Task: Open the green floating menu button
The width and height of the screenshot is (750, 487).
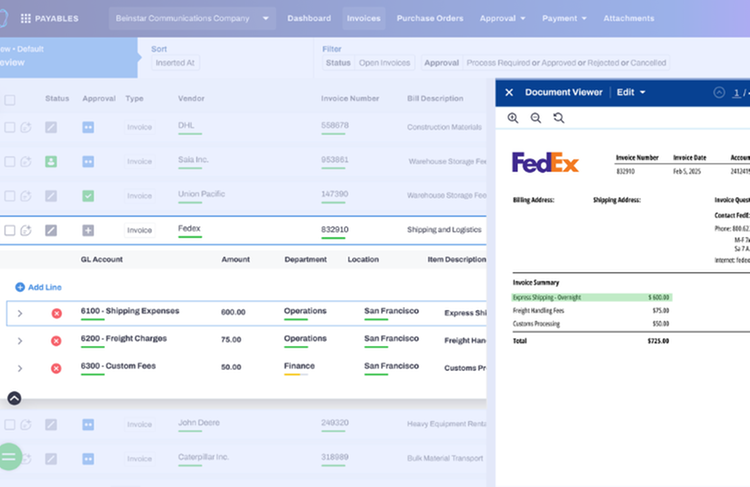Action: pos(9,457)
